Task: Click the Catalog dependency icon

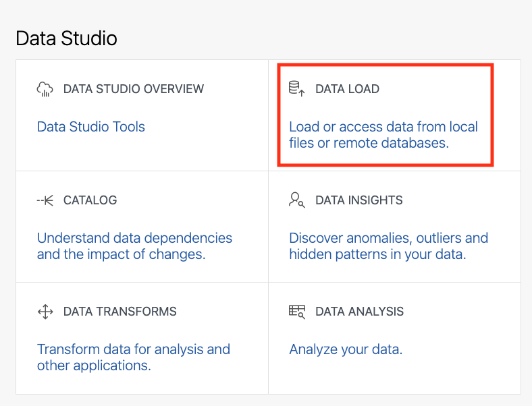Action: point(45,200)
